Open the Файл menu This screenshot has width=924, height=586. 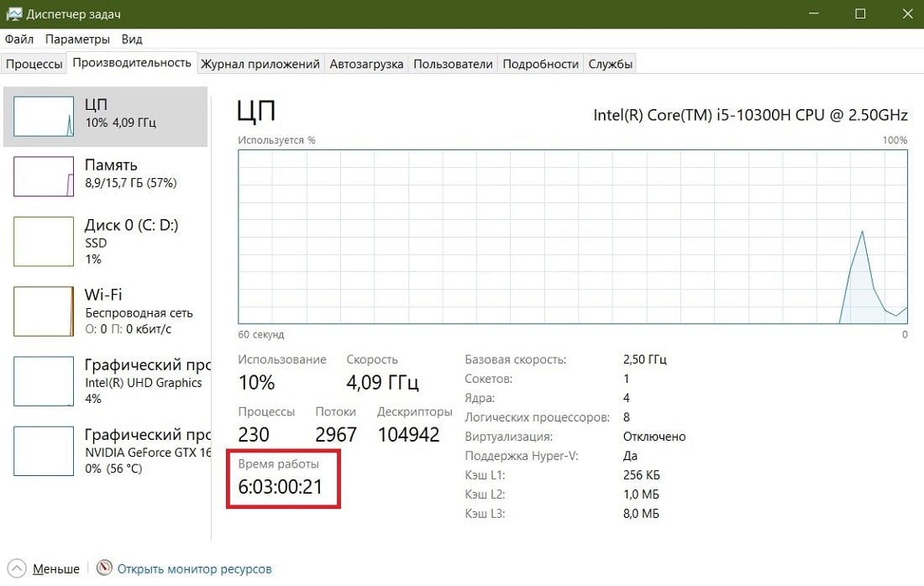click(x=18, y=39)
